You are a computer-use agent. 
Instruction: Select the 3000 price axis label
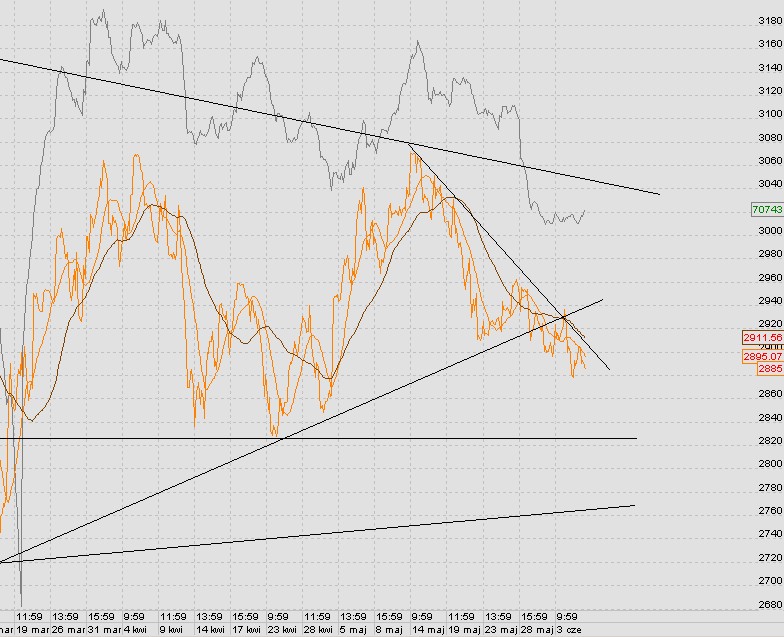[x=770, y=230]
